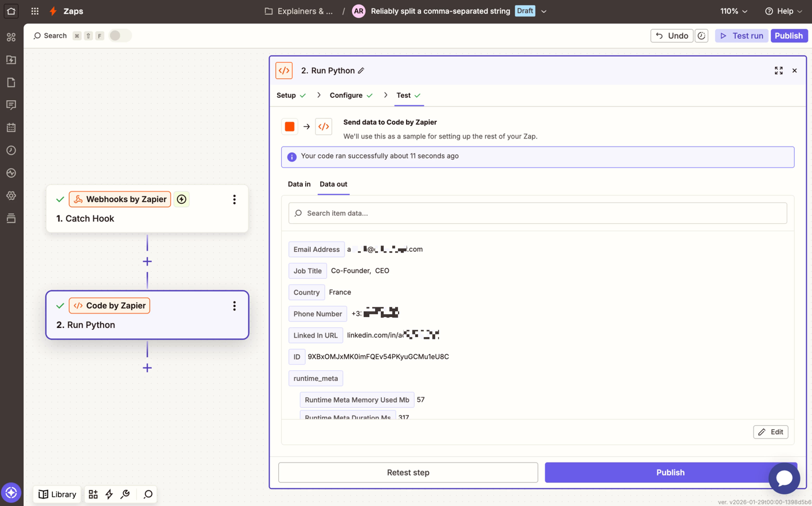Screen dimensions: 812x506
Task: Click the Test run button
Action: pyautogui.click(x=741, y=36)
